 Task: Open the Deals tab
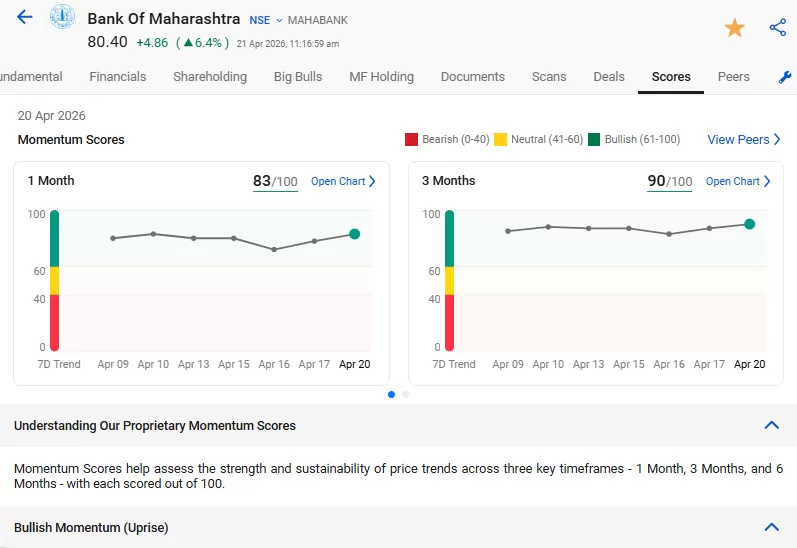click(609, 77)
